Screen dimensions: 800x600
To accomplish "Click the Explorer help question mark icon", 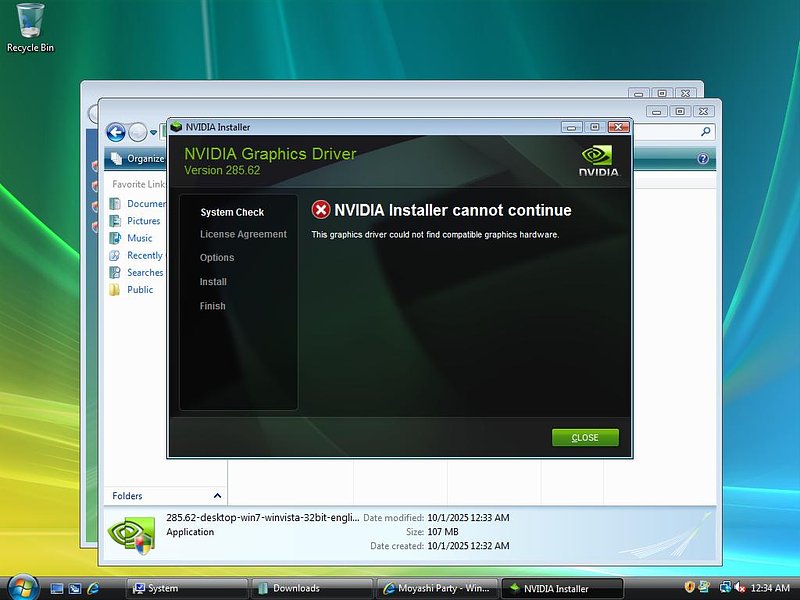I will (703, 159).
